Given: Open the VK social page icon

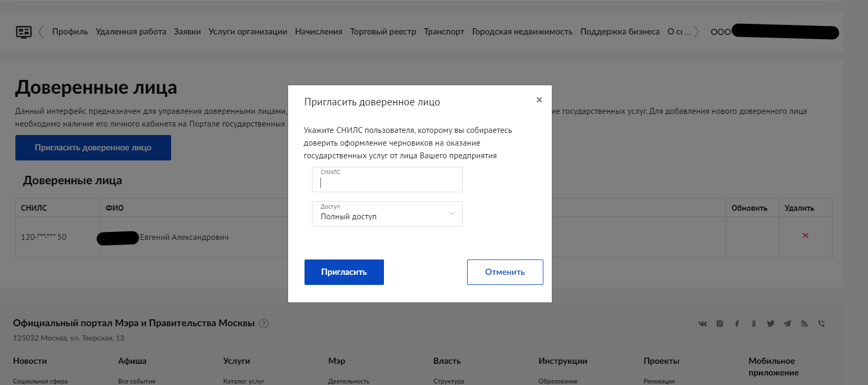Looking at the screenshot, I should tap(703, 324).
